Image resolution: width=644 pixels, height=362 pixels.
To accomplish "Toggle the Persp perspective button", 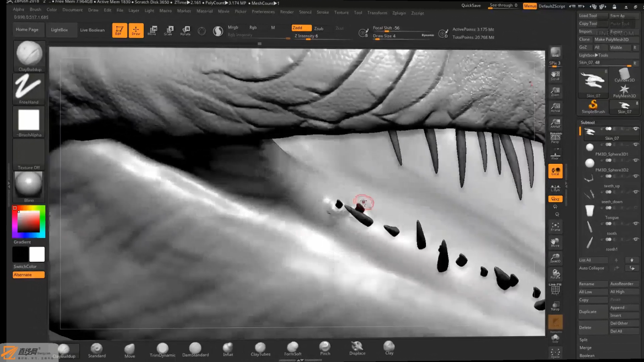I will pyautogui.click(x=555, y=138).
